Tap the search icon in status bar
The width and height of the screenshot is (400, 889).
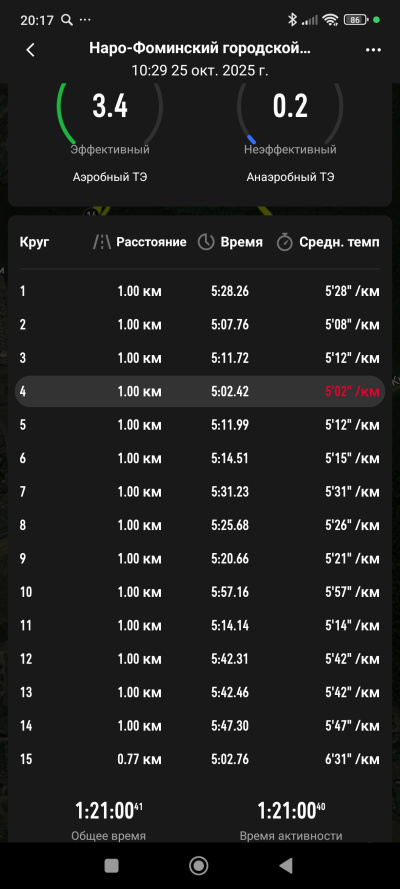click(x=67, y=20)
